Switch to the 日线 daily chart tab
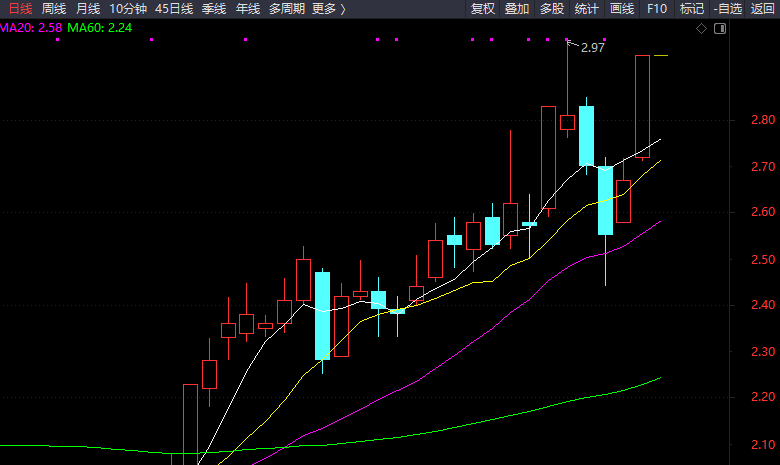780x465 pixels. (20, 9)
